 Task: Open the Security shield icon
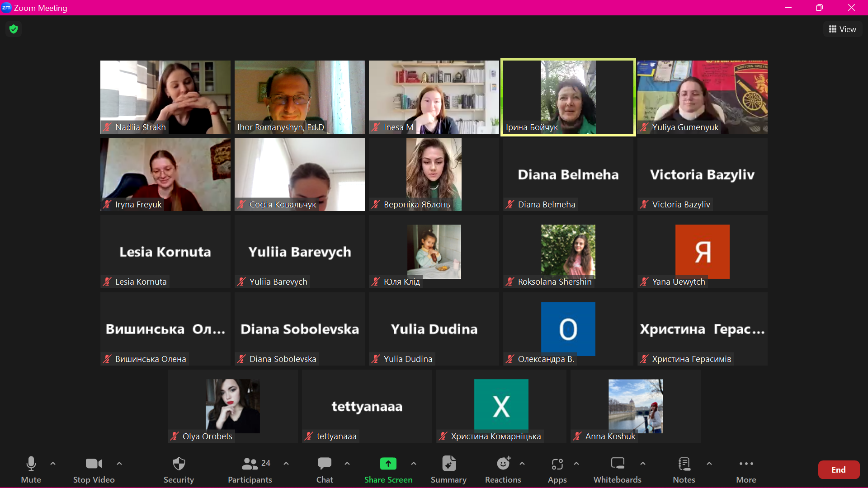tap(179, 464)
